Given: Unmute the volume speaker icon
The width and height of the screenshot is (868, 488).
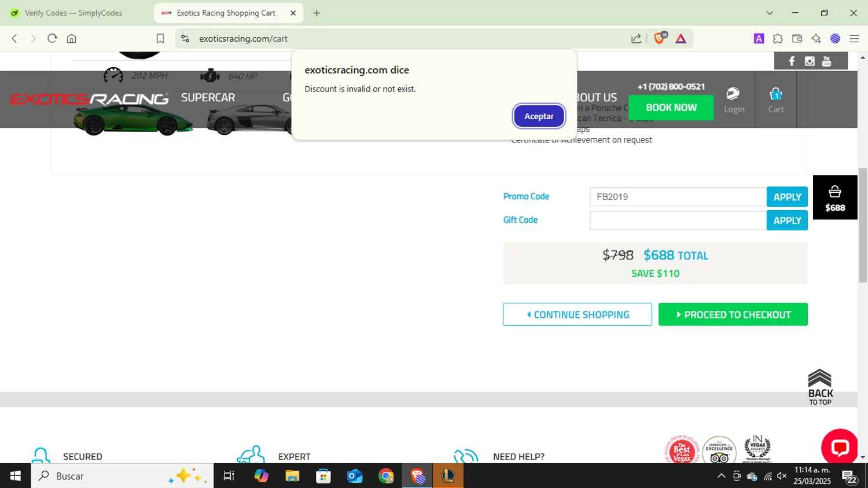Looking at the screenshot, I should [782, 476].
